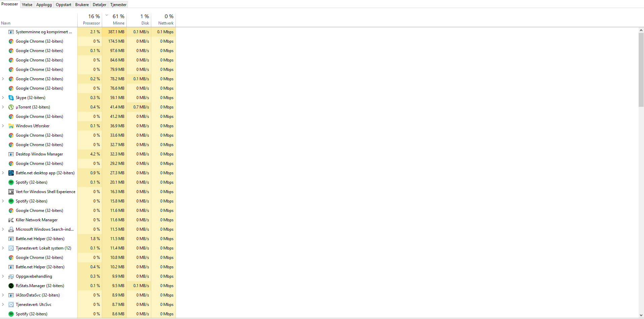The height and width of the screenshot is (319, 644).
Task: Select the µTorrent process icon
Action: click(11, 107)
